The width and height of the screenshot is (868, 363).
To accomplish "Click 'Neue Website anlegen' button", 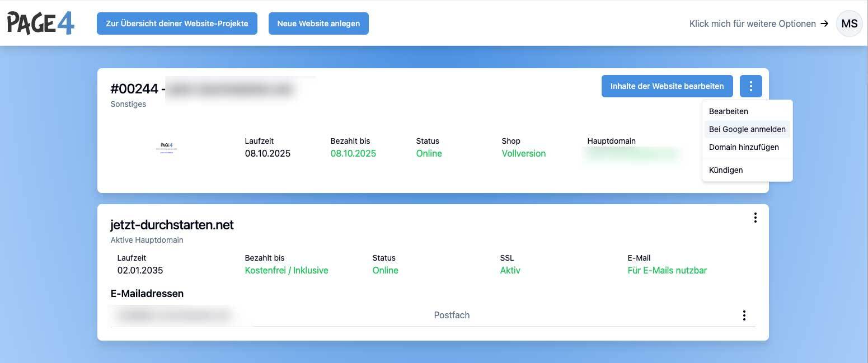I will tap(318, 23).
